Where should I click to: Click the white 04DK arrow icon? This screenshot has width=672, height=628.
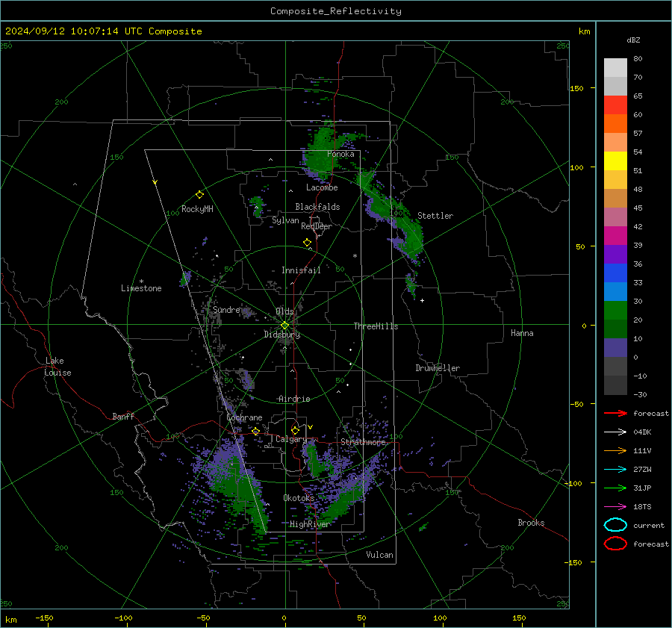click(615, 432)
